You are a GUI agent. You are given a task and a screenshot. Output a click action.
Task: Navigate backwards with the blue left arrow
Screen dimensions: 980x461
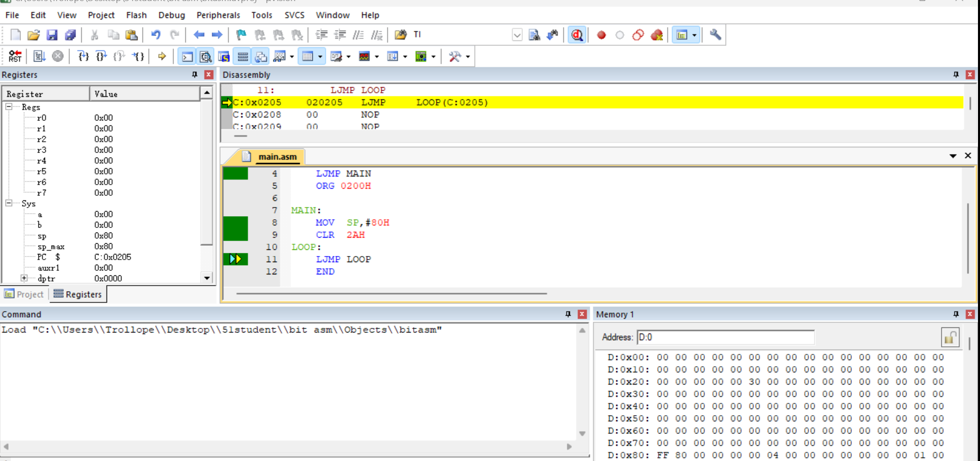point(199,35)
